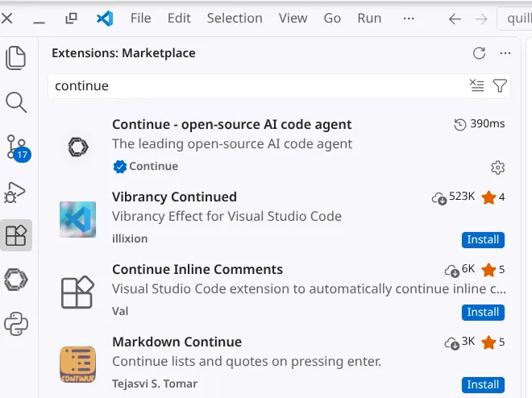Open the filter extensions dropdown
Viewport: 532px width, 398px height.
point(500,85)
